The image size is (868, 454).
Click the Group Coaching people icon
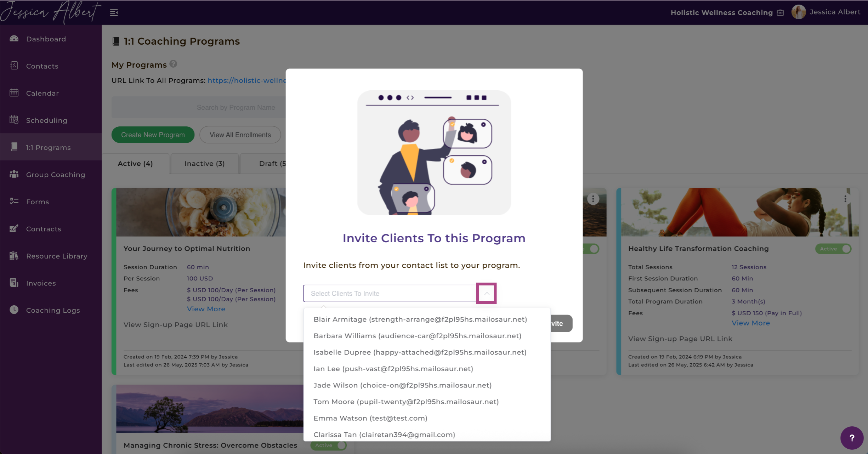[x=14, y=174]
